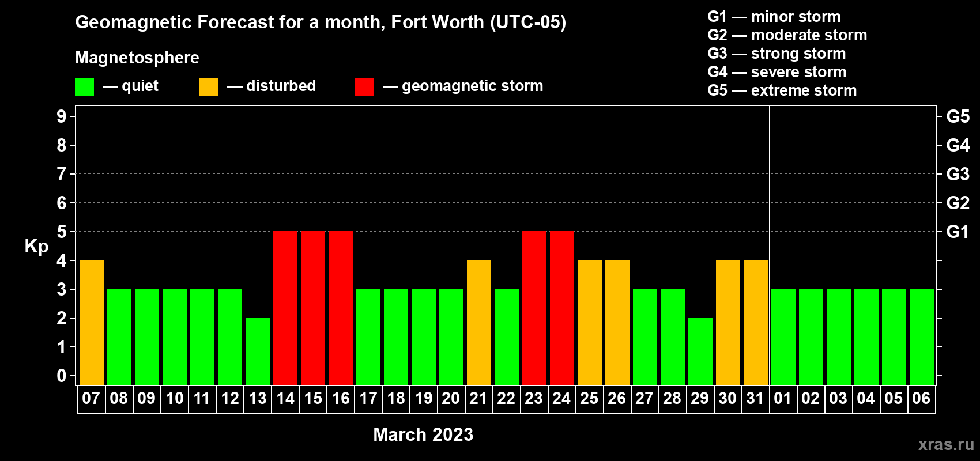This screenshot has width=980, height=461.
Task: Click the Geomagnetic Forecast chart title
Action: (321, 22)
